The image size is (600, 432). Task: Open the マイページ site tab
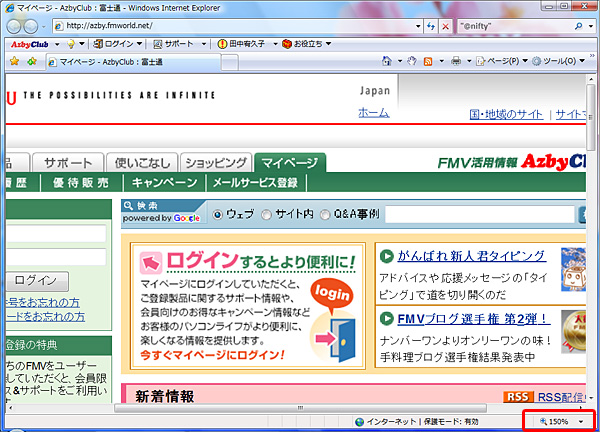pyautogui.click(x=290, y=163)
